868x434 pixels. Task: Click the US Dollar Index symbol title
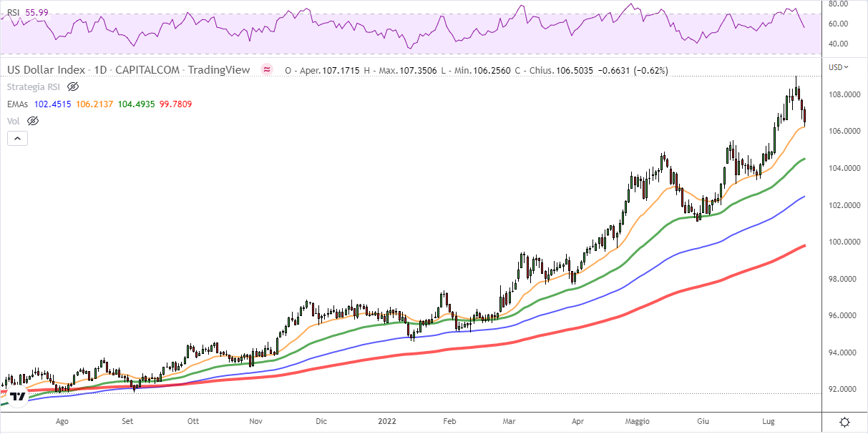[46, 70]
